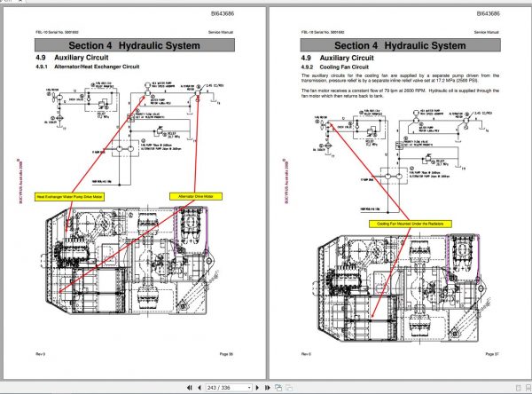Switch to two-page layout icon
Viewport: 532px width, 394px height.
pyautogui.click(x=528, y=388)
